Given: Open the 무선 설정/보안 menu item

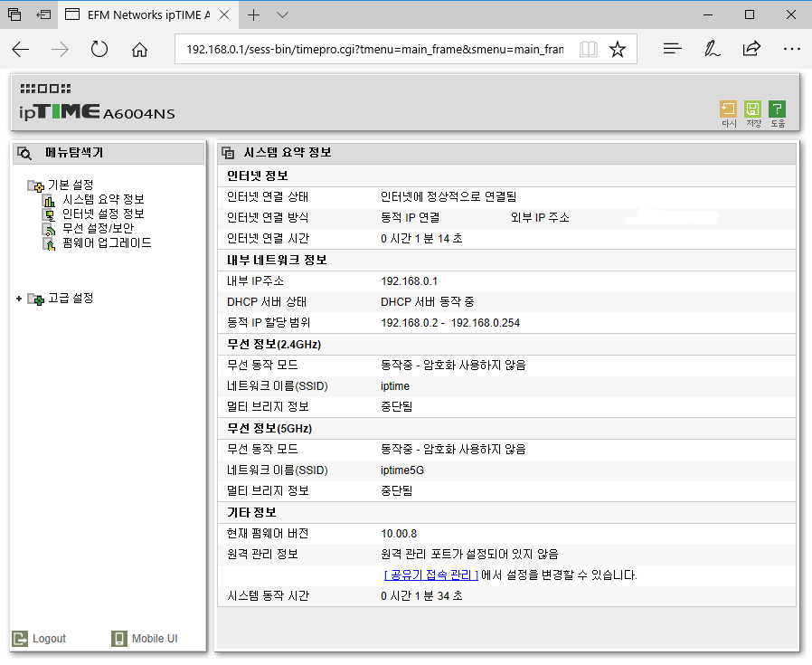Looking at the screenshot, I should pos(99,229).
